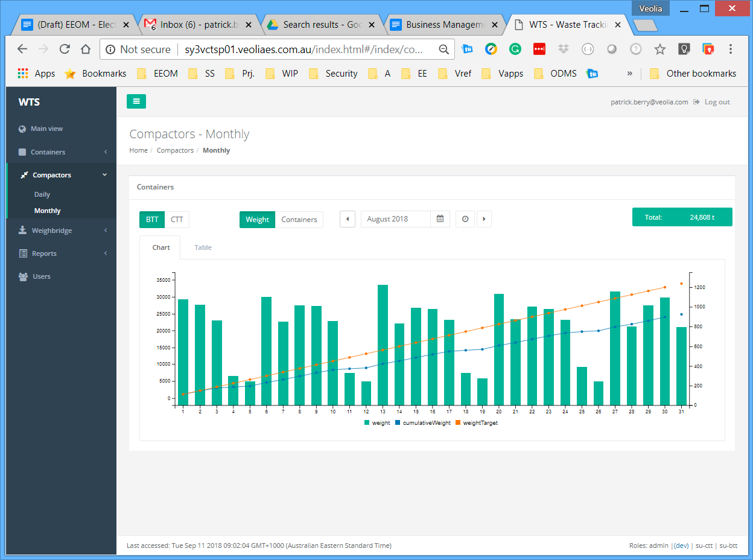Click the Dropbox extension icon
Image resolution: width=753 pixels, height=560 pixels.
coord(563,49)
